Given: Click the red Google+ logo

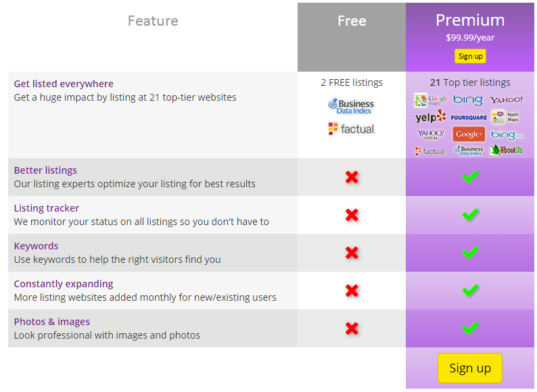Looking at the screenshot, I should click(x=469, y=134).
